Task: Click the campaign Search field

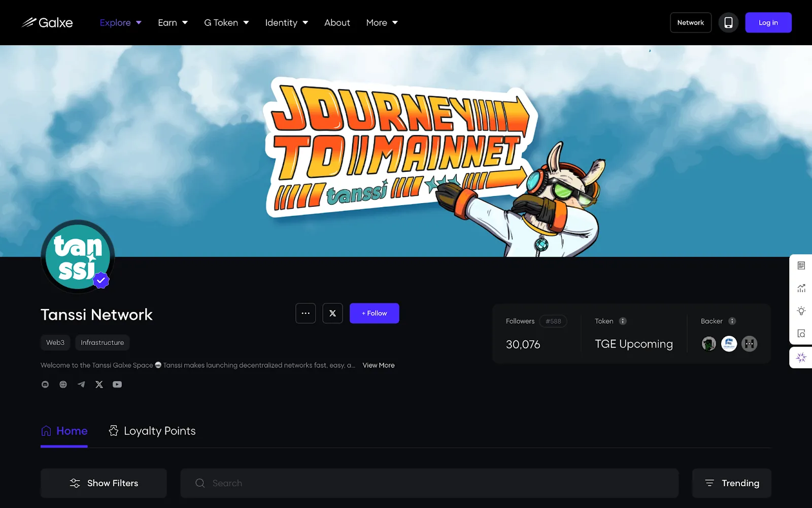Action: click(x=429, y=483)
